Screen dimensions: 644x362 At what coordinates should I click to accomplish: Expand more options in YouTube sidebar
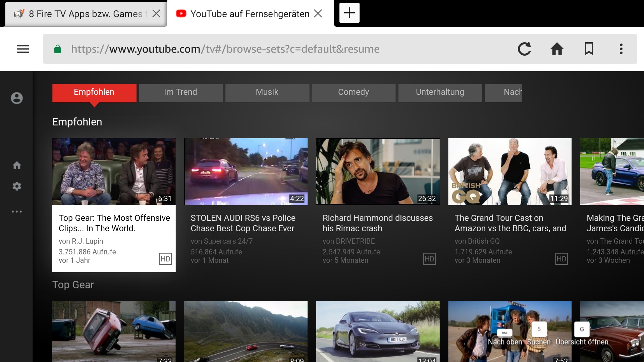(17, 212)
